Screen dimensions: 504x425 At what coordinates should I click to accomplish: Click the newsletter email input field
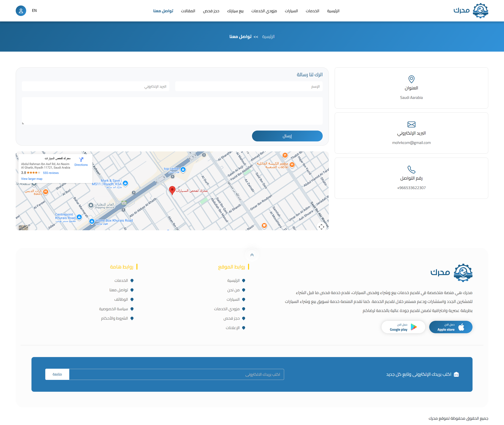tap(176, 374)
